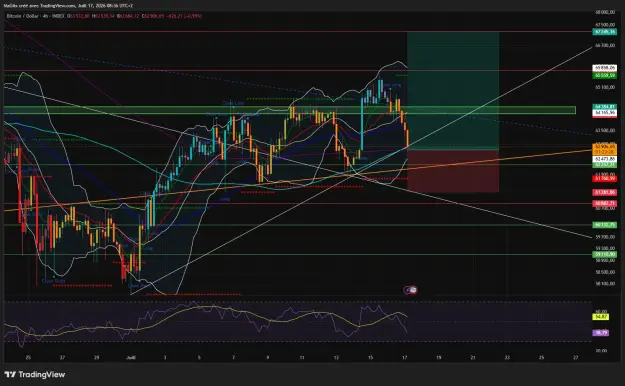This screenshot has height=386, width=625.
Task: Select the red stop-loss zone of position
Action: 453,171
